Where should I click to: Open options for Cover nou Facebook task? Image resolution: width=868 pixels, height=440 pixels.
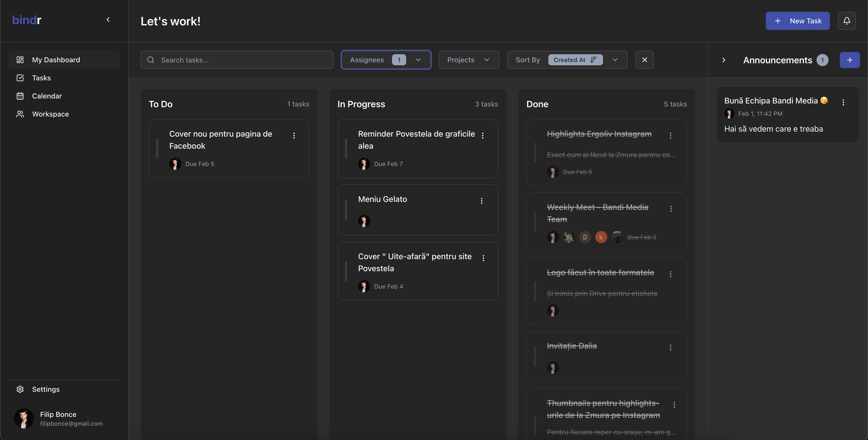[294, 135]
